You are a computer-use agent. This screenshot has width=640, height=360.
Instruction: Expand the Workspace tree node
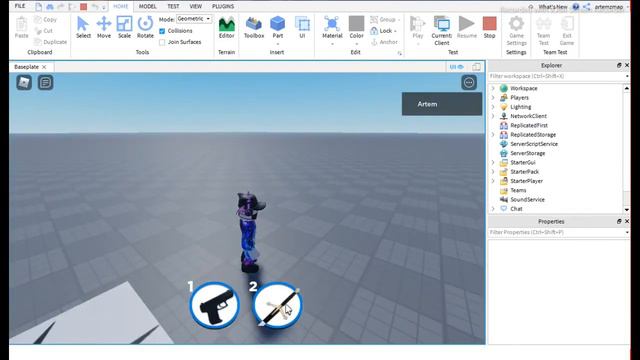click(493, 88)
